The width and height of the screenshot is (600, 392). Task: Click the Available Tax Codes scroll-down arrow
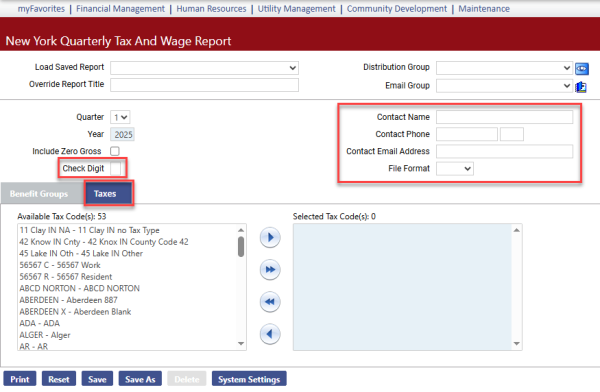[x=241, y=344]
